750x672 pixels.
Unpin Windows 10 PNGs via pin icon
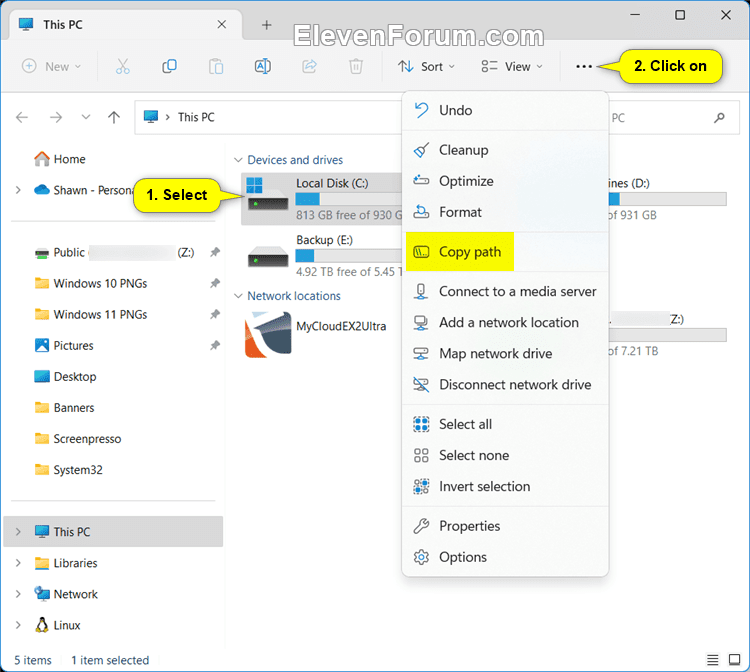point(215,283)
